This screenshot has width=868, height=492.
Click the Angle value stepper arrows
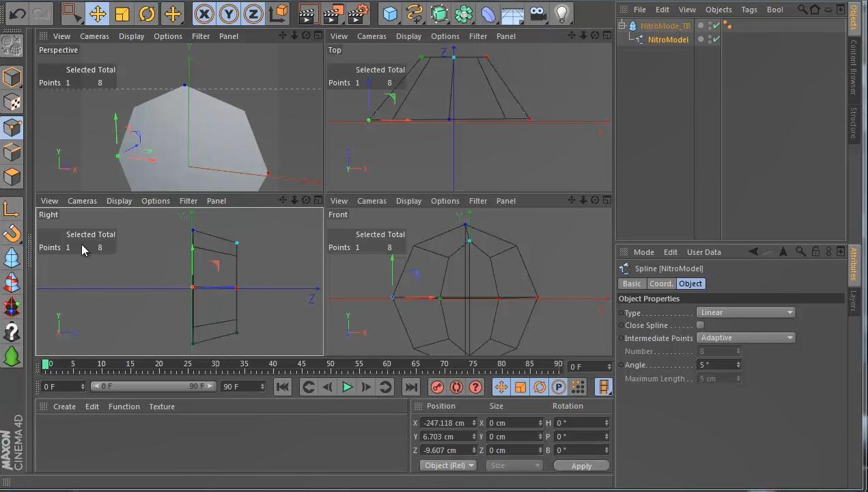pyautogui.click(x=738, y=365)
